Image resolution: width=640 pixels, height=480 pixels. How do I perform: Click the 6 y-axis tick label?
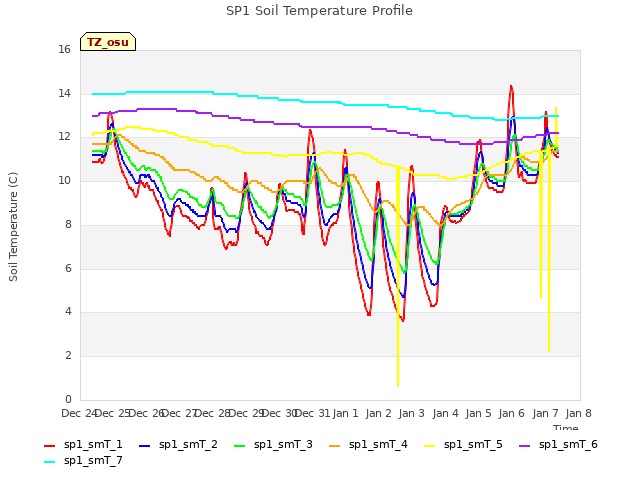tap(68, 268)
